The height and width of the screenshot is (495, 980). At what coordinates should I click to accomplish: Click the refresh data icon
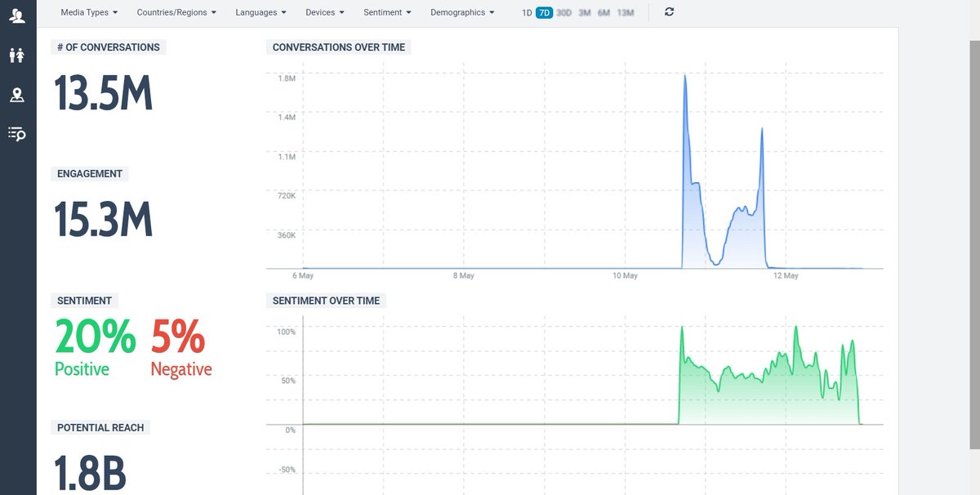[670, 11]
